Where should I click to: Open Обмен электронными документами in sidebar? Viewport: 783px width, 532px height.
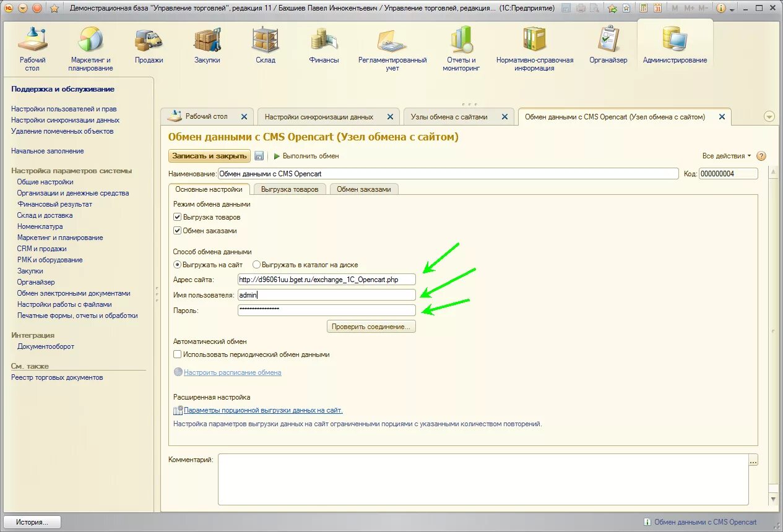pyautogui.click(x=74, y=293)
